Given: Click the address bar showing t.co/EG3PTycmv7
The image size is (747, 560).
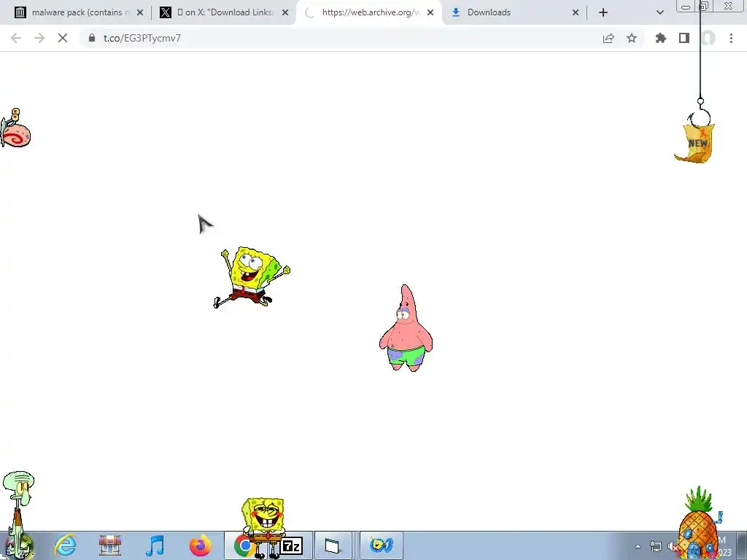Looking at the screenshot, I should [x=362, y=38].
